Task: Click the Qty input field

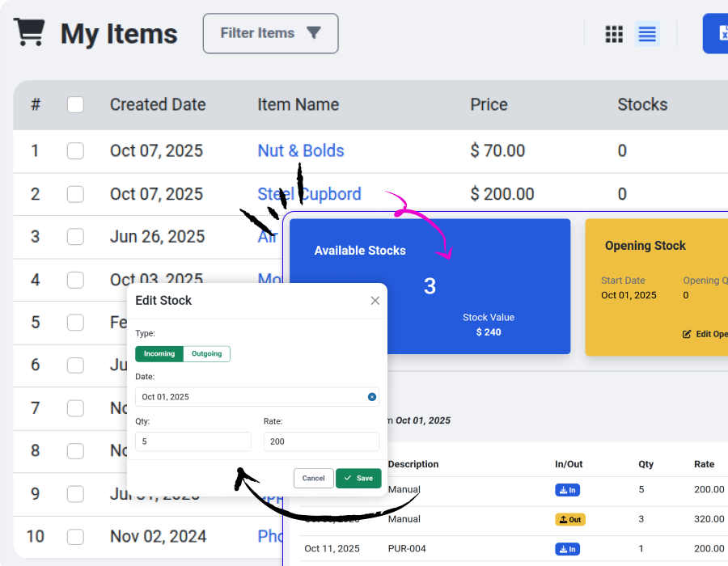Action: point(193,441)
